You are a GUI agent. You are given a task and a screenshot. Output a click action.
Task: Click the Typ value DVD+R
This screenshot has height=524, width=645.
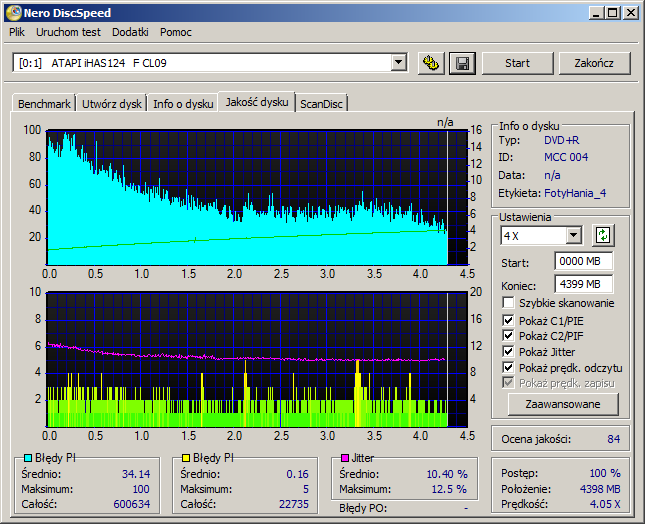click(x=561, y=140)
